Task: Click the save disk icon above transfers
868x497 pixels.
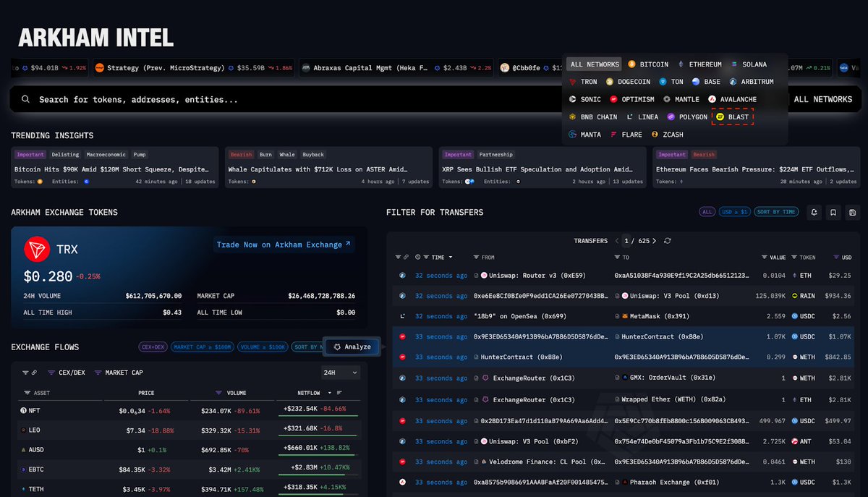Action: 854,212
